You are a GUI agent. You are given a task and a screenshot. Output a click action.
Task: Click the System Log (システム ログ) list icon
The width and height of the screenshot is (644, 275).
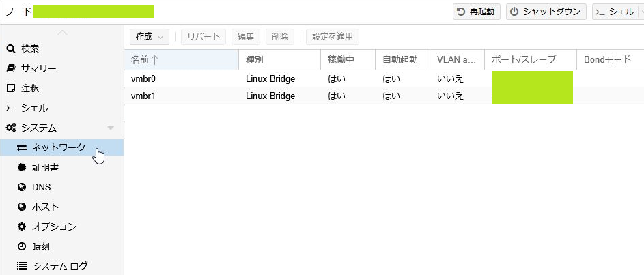22,266
